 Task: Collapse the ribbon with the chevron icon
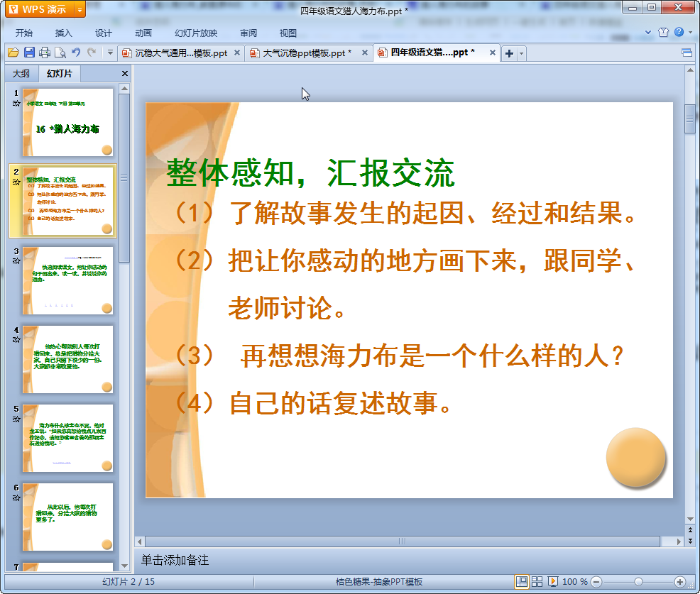(648, 32)
